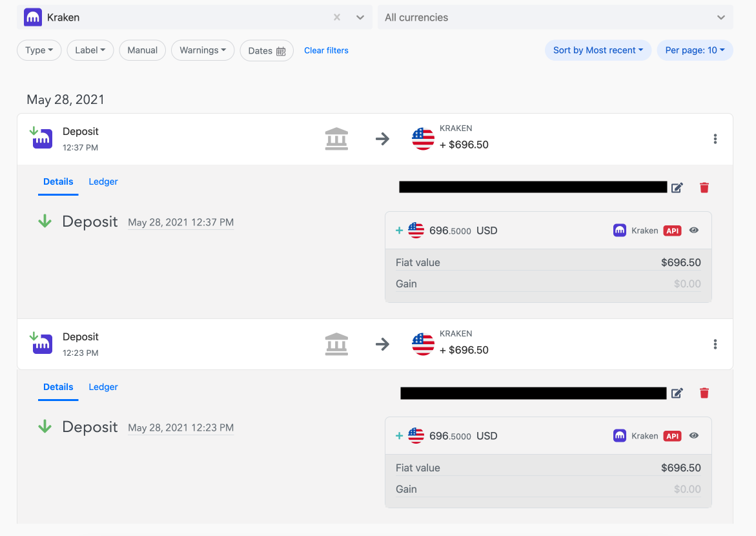Click the Kraken logo in wallet selector
This screenshot has width=756, height=536.
coord(33,17)
